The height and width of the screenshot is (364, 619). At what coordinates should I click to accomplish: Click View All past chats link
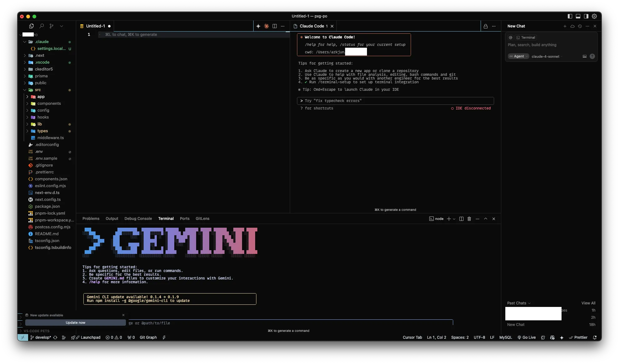click(588, 303)
